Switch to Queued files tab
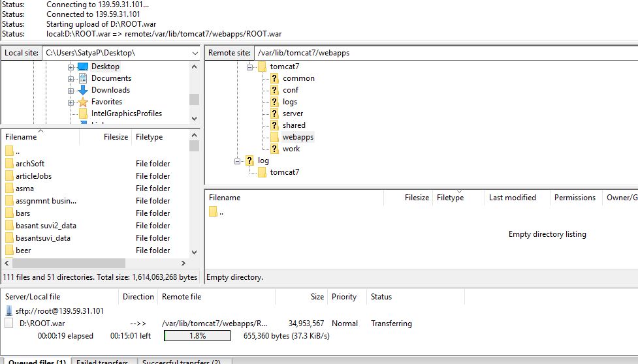The width and height of the screenshot is (638, 364). click(37, 361)
